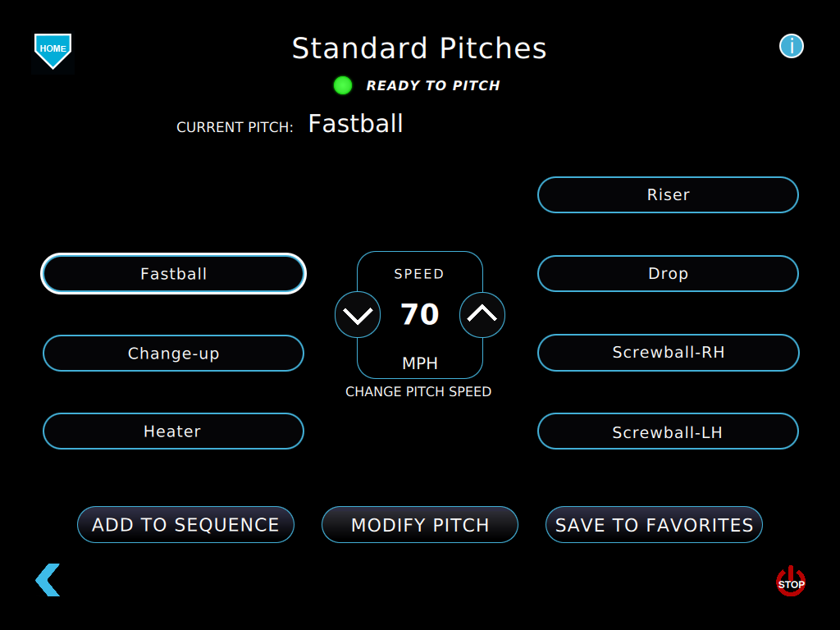Decrease pitch speed with down arrow

point(358,315)
